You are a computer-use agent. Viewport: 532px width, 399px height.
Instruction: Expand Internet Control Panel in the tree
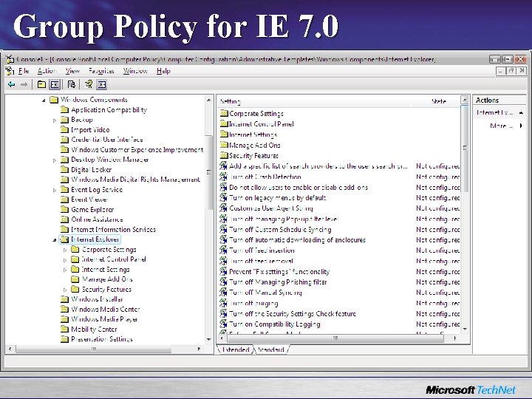(x=65, y=260)
